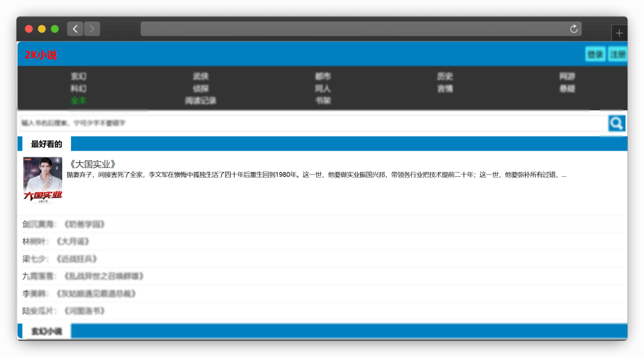Open the 大国实业 cover thumbnail
Image resolution: width=644 pixels, height=357 pixels.
pyautogui.click(x=43, y=179)
